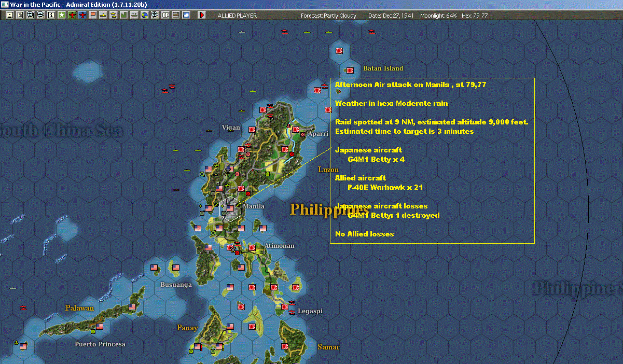Click the single yellow ship toolbar icon

(103, 15)
